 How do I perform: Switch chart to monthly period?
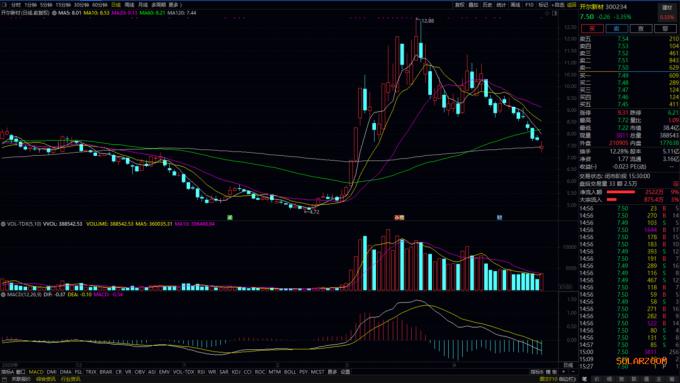tap(143, 5)
